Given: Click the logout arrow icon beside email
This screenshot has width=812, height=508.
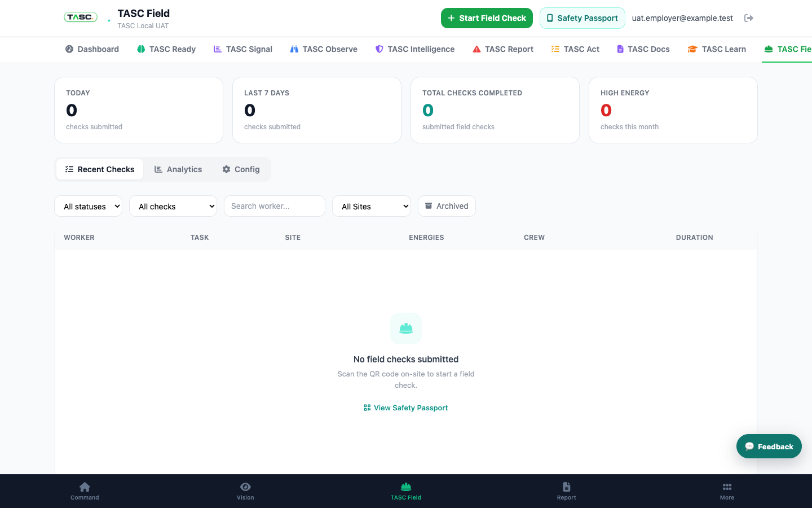Looking at the screenshot, I should pos(749,18).
